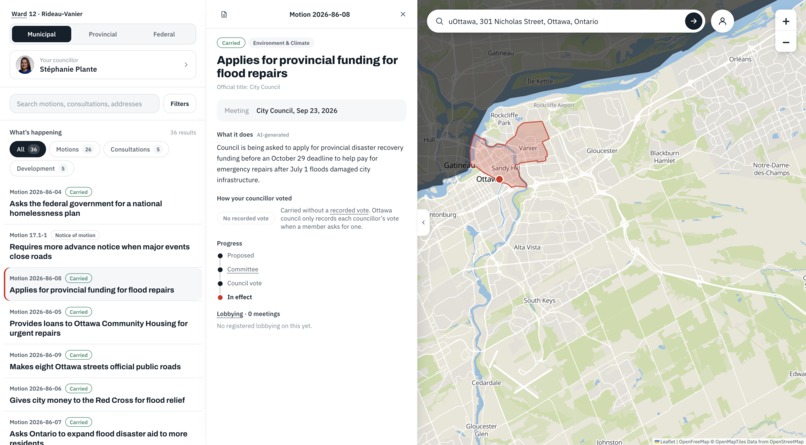
Task: Open motion on provincial funding for flood repairs
Action: [103, 284]
